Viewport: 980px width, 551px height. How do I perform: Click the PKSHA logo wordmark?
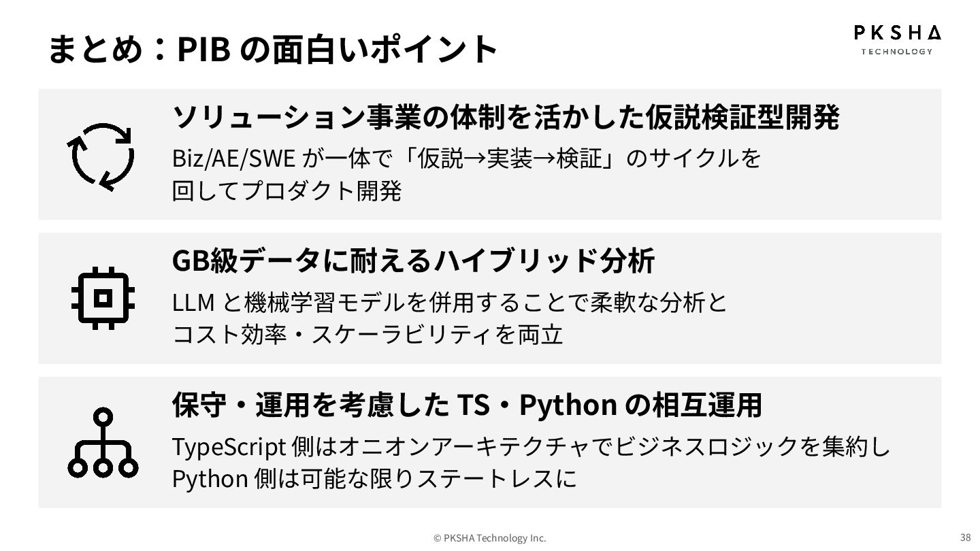tap(897, 32)
